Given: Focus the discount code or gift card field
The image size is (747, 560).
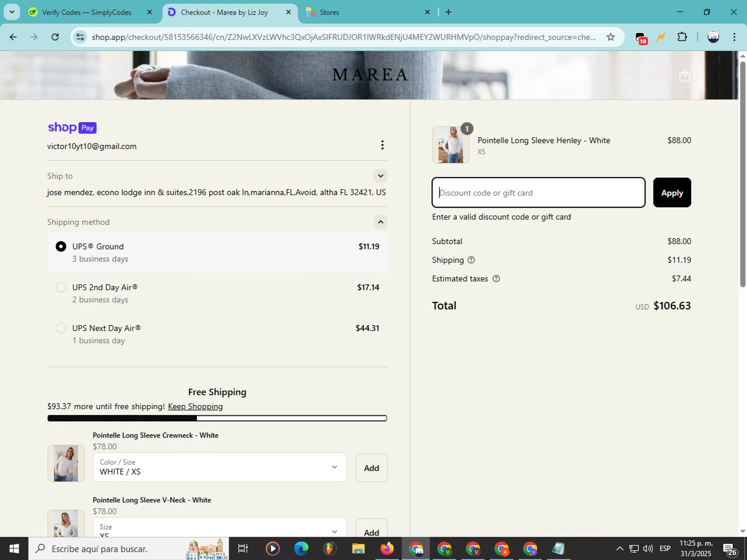Looking at the screenshot, I should (x=538, y=193).
